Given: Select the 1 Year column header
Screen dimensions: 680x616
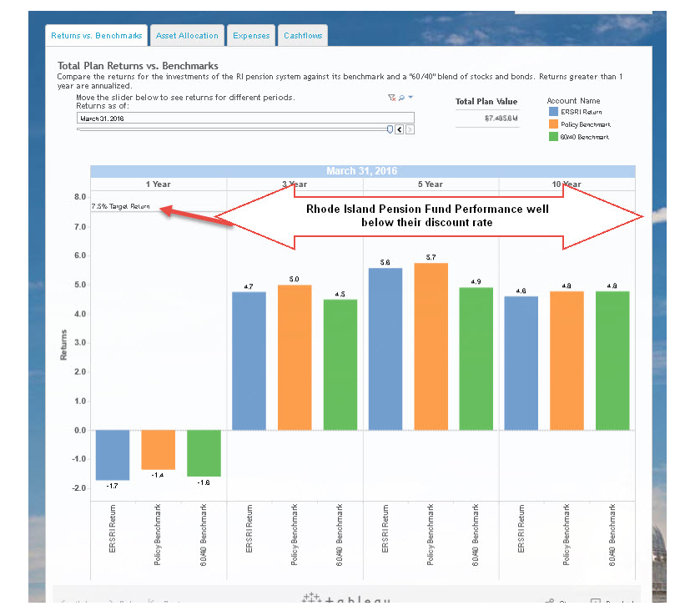Looking at the screenshot, I should (x=159, y=184).
